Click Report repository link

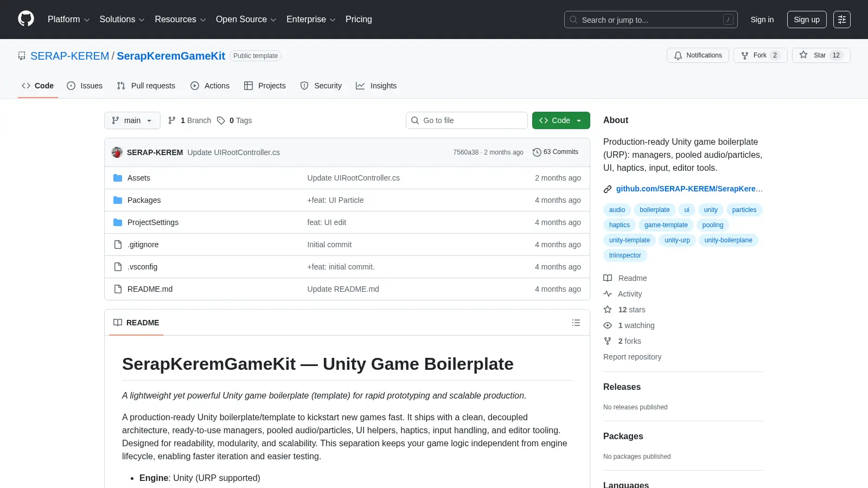tap(632, 357)
